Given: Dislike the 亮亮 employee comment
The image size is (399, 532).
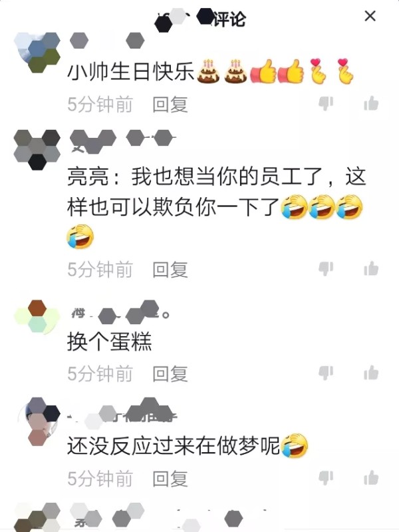Looking at the screenshot, I should click(x=326, y=269).
